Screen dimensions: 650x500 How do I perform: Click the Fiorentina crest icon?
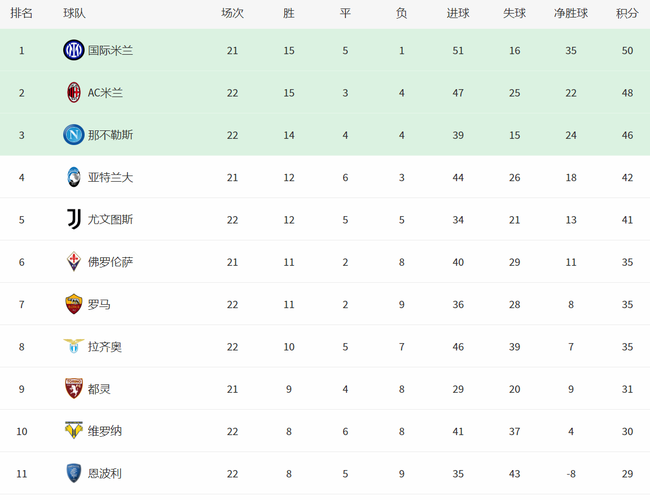[74, 262]
